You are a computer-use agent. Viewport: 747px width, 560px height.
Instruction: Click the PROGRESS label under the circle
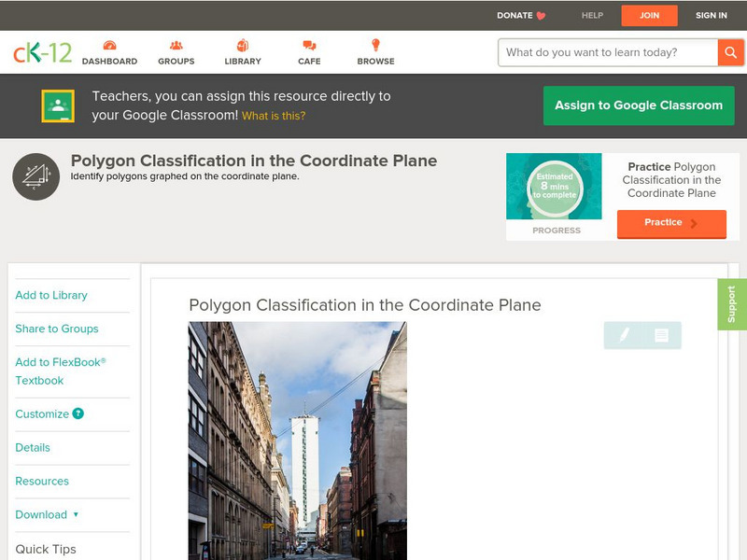(x=556, y=231)
